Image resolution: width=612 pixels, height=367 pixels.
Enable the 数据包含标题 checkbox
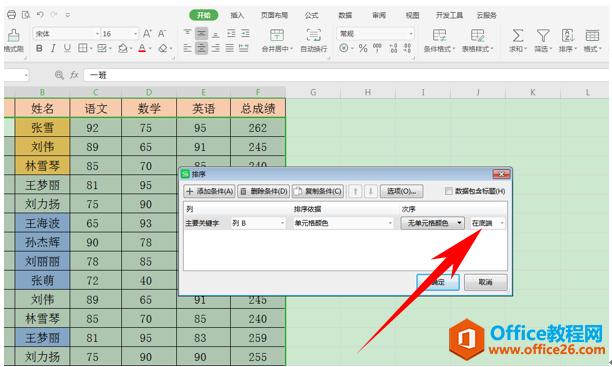tap(448, 191)
